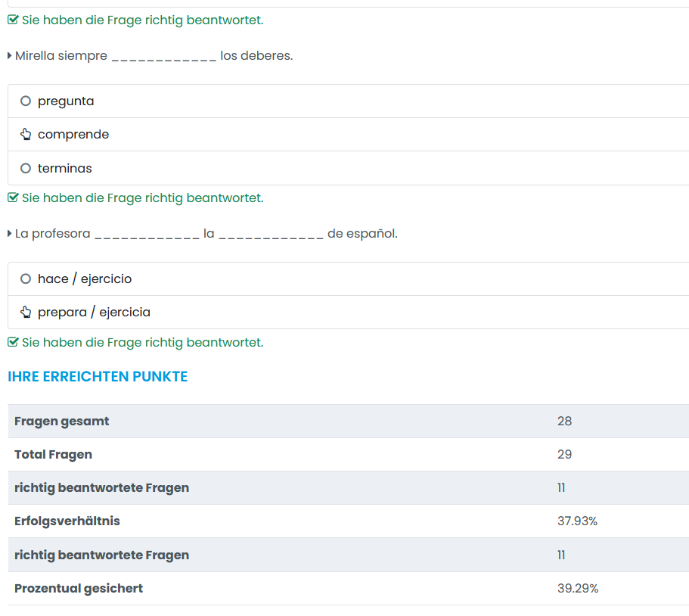Click the Total Fragen row label
The image size is (689, 616).
(54, 455)
